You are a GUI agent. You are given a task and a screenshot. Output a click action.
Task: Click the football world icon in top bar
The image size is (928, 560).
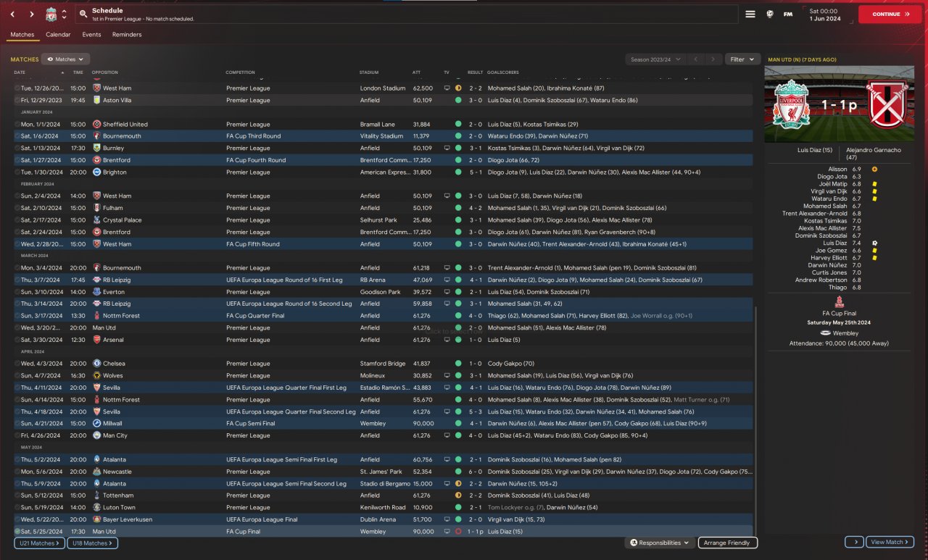coord(770,14)
